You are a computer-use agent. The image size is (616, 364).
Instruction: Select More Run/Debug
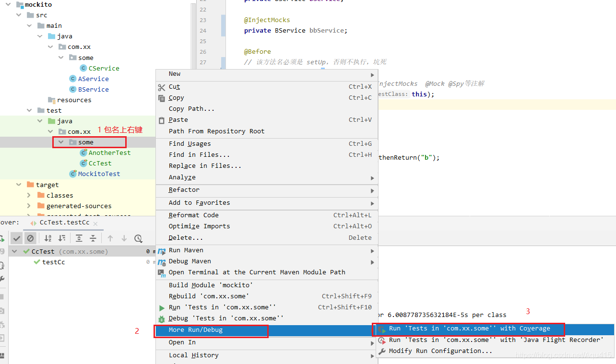267,330
